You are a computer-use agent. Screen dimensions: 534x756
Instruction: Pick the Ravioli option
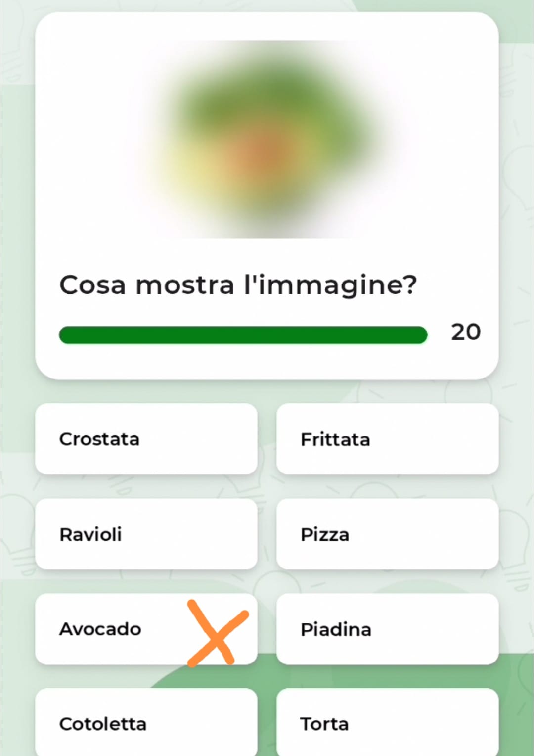pos(146,534)
